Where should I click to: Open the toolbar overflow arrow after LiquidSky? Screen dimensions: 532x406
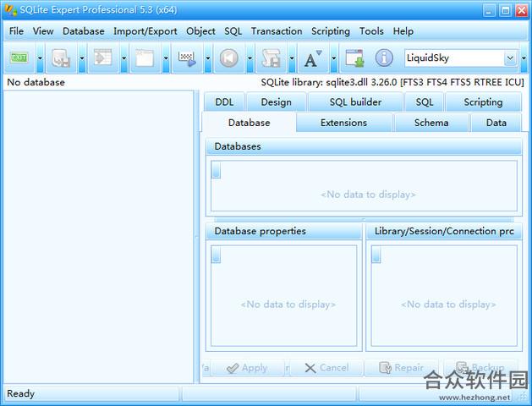(x=524, y=58)
